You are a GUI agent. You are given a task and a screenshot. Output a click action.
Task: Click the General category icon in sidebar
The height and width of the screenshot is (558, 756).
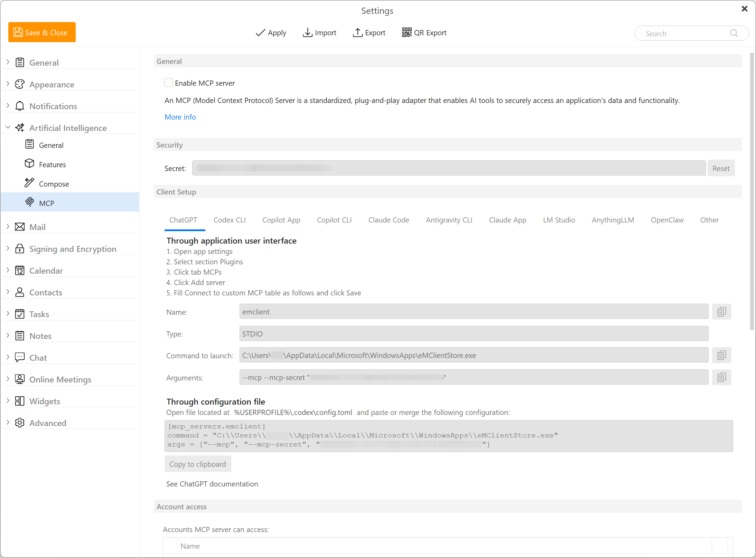coord(20,63)
